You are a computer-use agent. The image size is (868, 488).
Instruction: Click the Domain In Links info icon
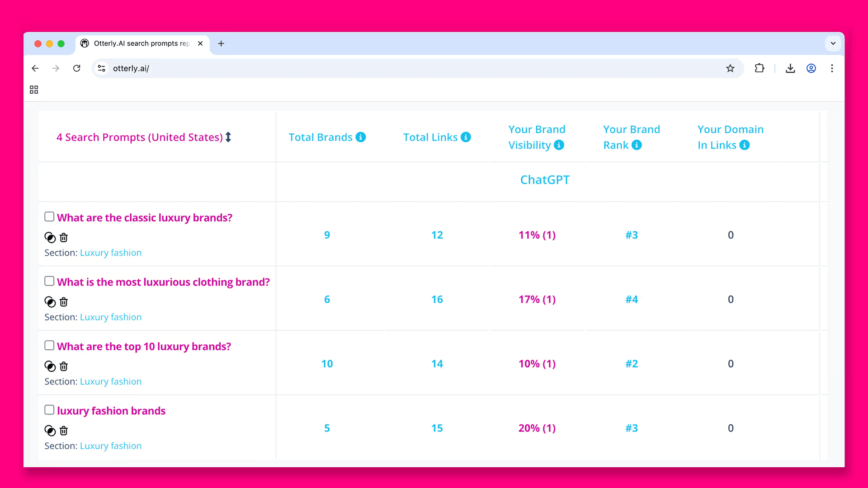pyautogui.click(x=744, y=145)
